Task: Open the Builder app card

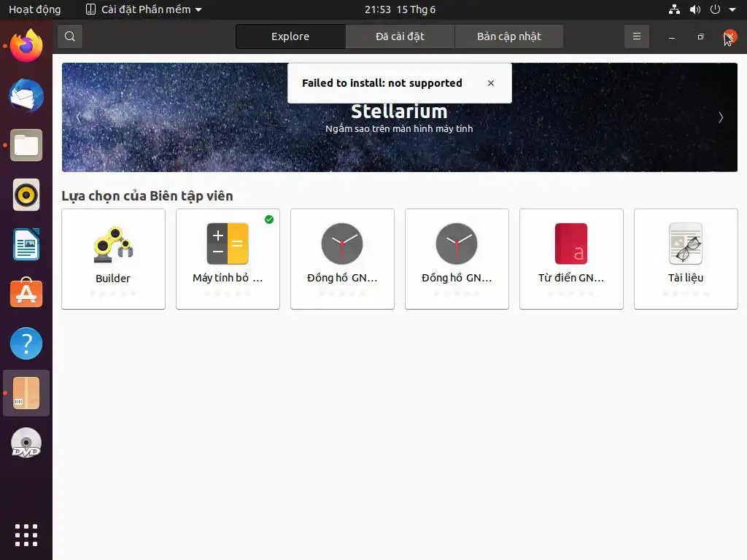Action: pos(113,259)
